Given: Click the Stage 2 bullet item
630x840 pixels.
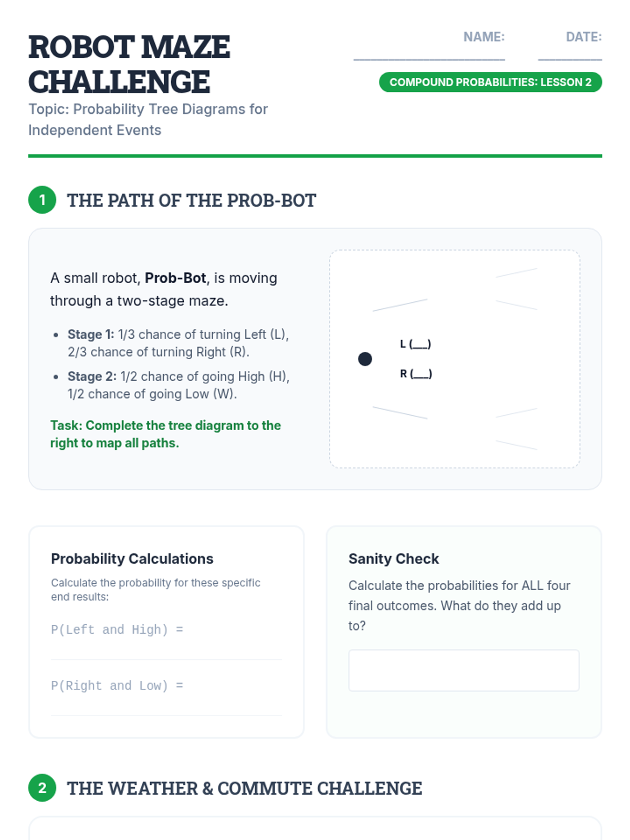Looking at the screenshot, I should coord(178,385).
